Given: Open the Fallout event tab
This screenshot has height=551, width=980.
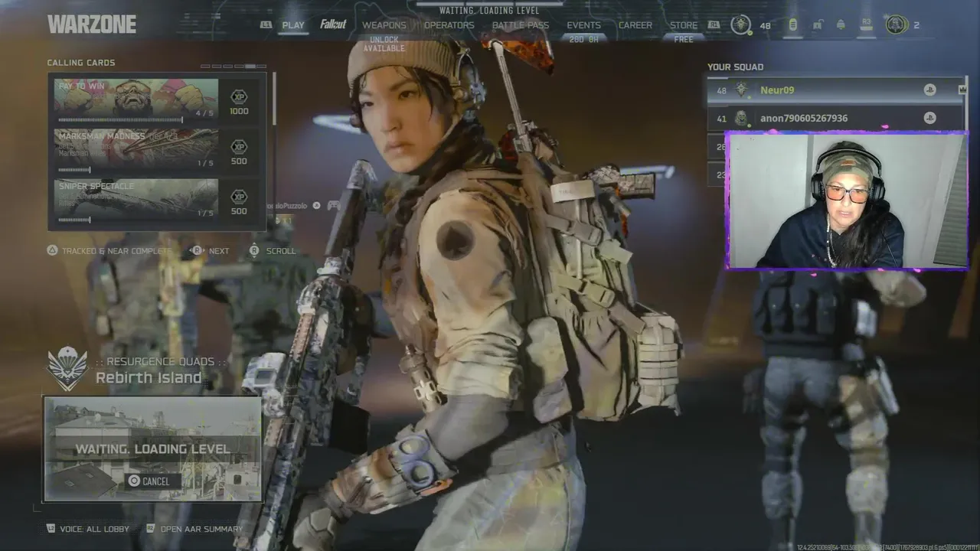Looking at the screenshot, I should 333,25.
